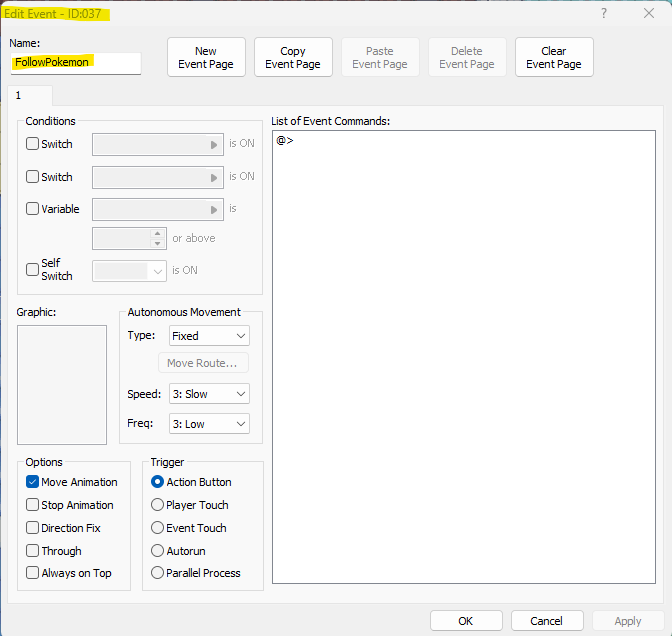
Task: Tick the Variable condition checkbox
Action: [x=33, y=210]
